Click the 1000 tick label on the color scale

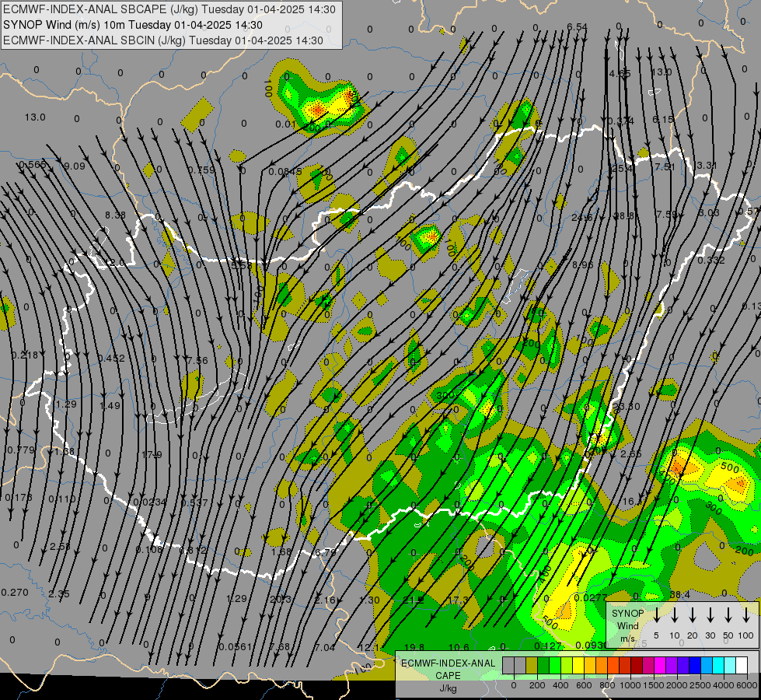tap(630, 685)
